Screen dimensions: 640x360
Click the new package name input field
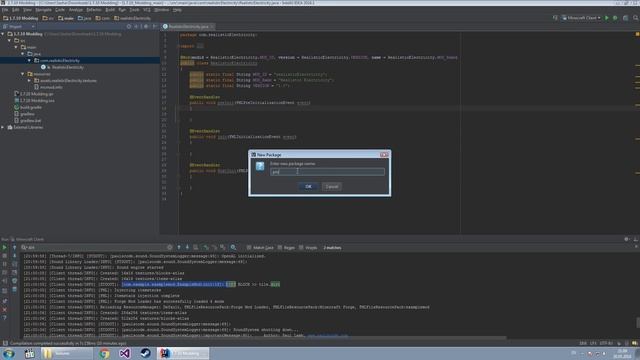pyautogui.click(x=327, y=172)
